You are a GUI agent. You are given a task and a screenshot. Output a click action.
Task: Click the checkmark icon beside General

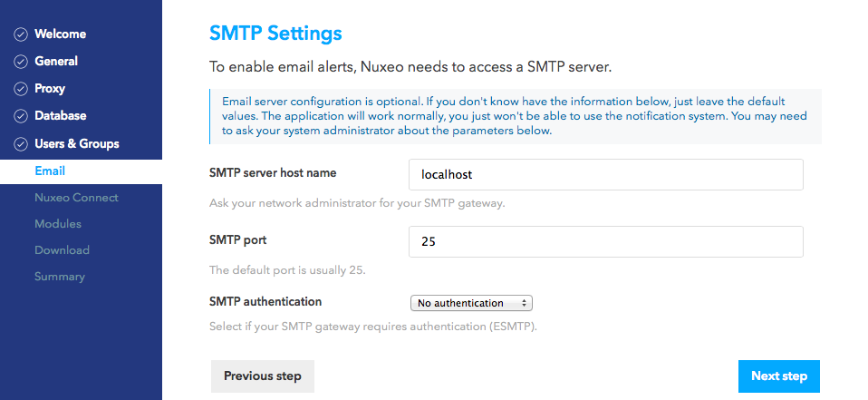21,62
